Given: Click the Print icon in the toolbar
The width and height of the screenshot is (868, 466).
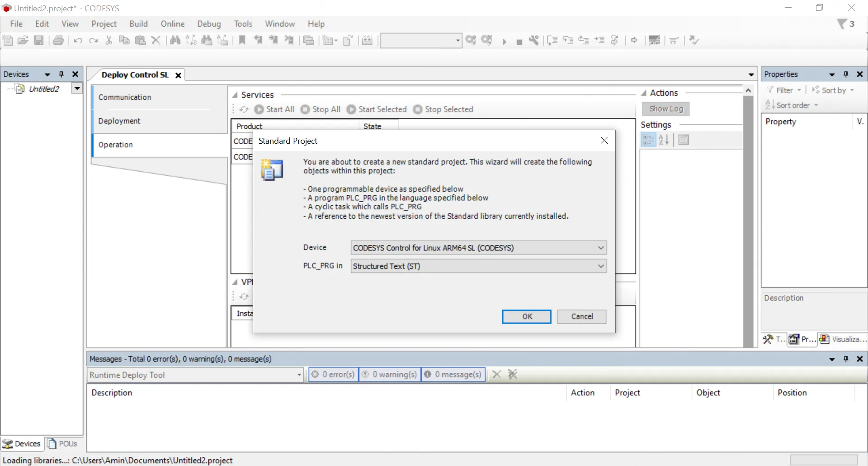Looking at the screenshot, I should point(58,40).
